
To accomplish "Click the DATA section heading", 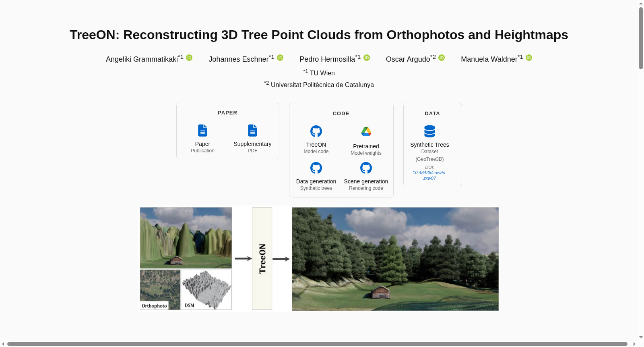I will click(432, 114).
